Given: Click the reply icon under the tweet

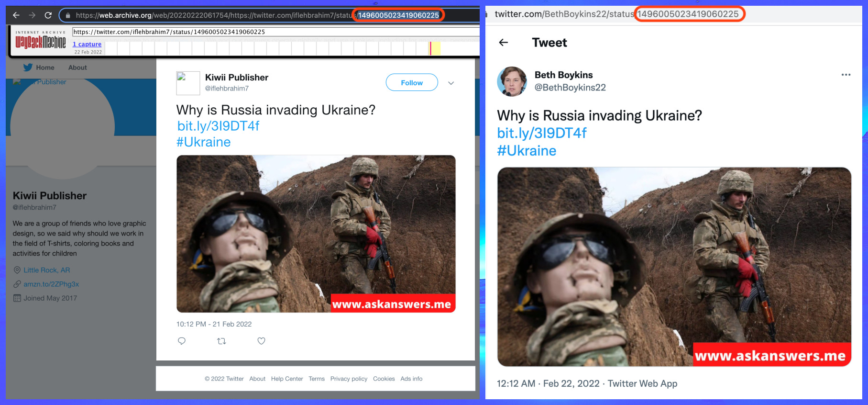Looking at the screenshot, I should point(182,341).
